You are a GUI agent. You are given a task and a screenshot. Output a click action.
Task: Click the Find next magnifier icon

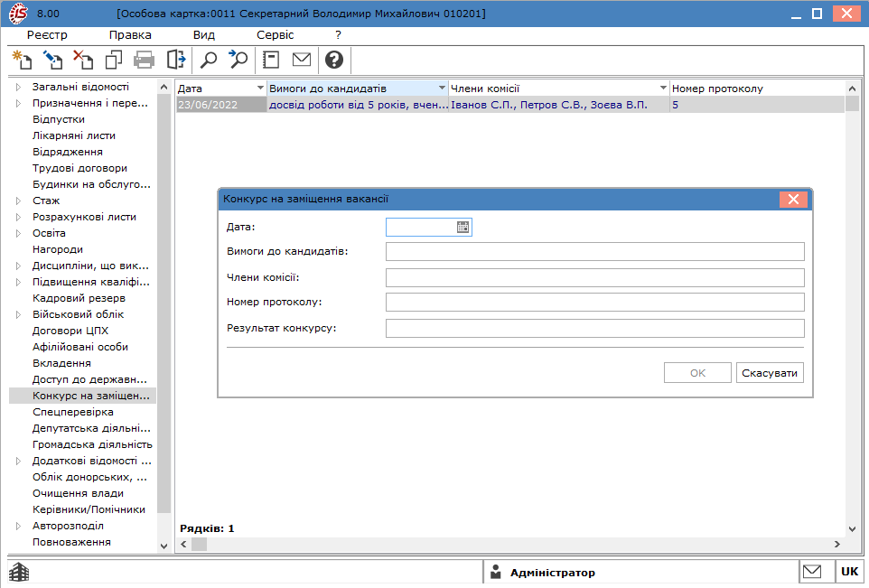[238, 60]
